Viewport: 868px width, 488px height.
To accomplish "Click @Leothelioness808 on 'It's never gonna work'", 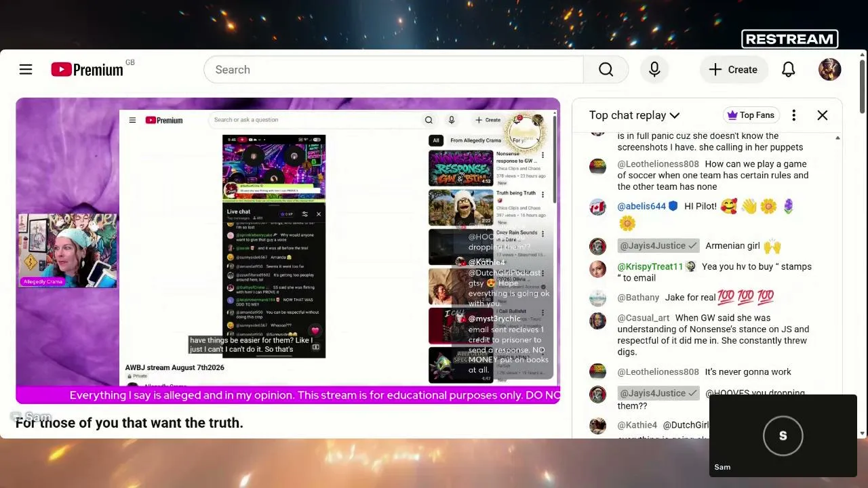I will coord(658,371).
